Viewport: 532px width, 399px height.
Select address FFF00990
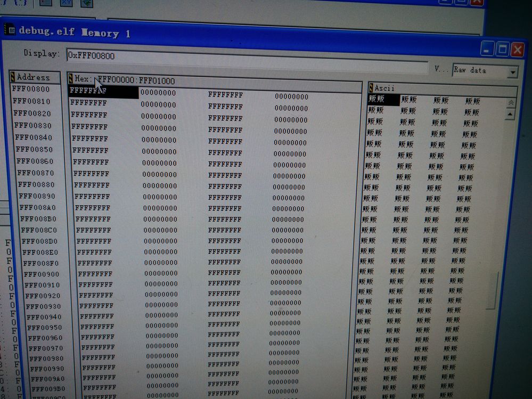tap(47, 369)
